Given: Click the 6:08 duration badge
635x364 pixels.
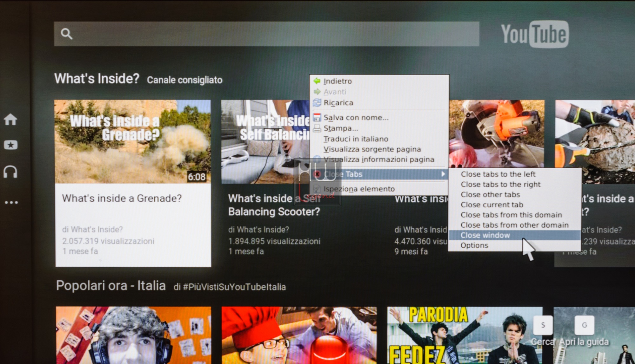Looking at the screenshot, I should (x=197, y=177).
